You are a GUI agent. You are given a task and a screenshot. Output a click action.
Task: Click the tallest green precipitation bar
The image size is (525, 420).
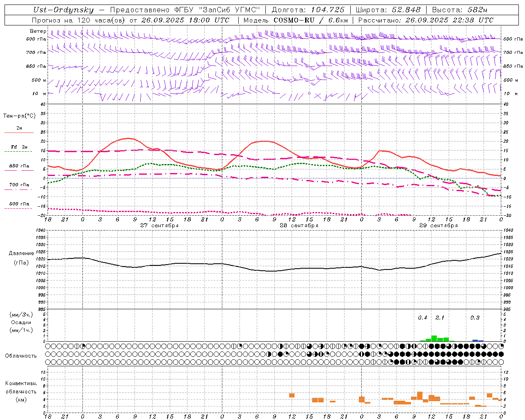click(434, 338)
